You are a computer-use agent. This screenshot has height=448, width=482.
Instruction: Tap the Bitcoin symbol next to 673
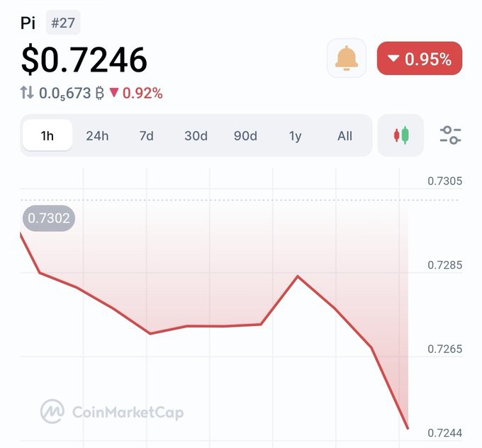(100, 93)
